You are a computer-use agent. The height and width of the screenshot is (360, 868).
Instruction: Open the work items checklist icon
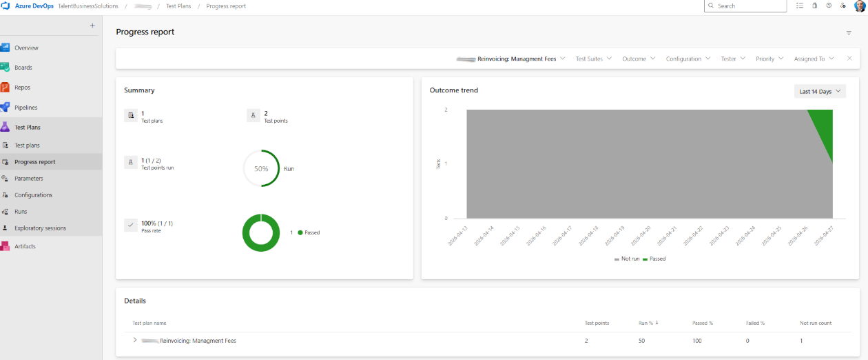click(800, 6)
